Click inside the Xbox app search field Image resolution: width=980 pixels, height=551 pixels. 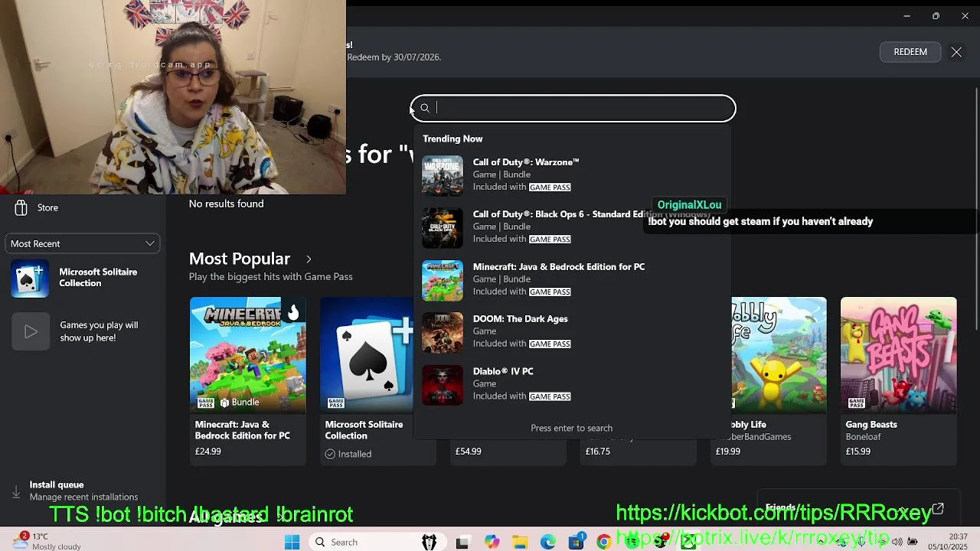pos(573,108)
